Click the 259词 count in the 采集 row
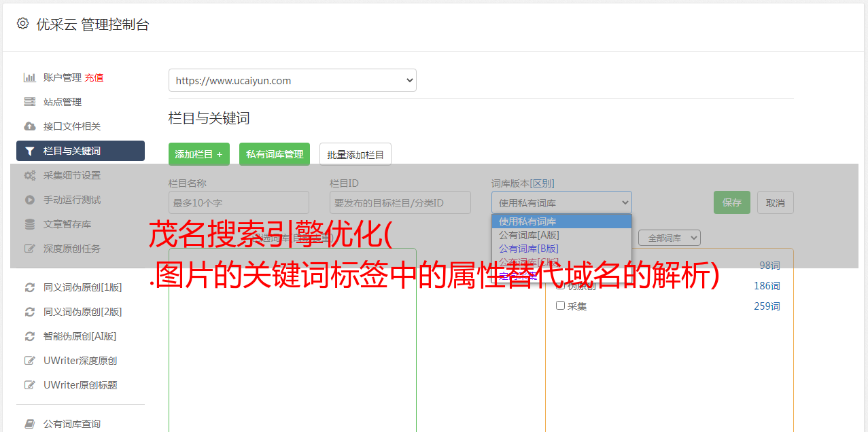This screenshot has width=868, height=432. coord(767,306)
